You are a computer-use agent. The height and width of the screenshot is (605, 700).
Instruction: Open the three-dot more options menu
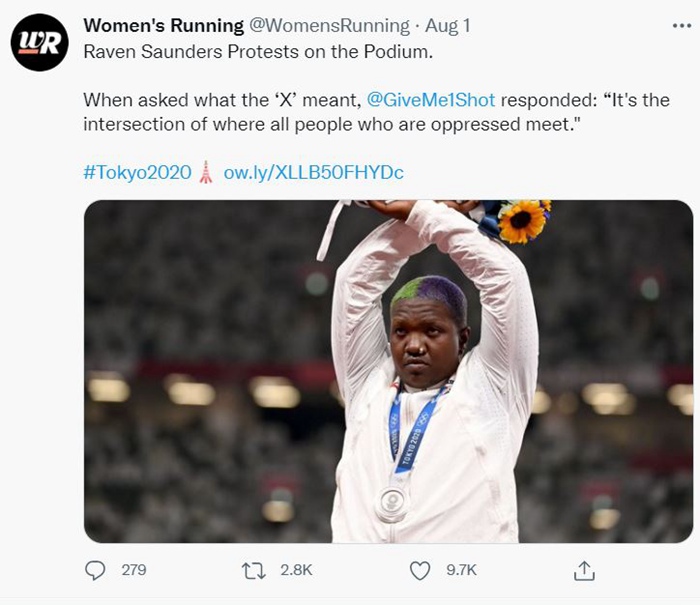[x=682, y=25]
